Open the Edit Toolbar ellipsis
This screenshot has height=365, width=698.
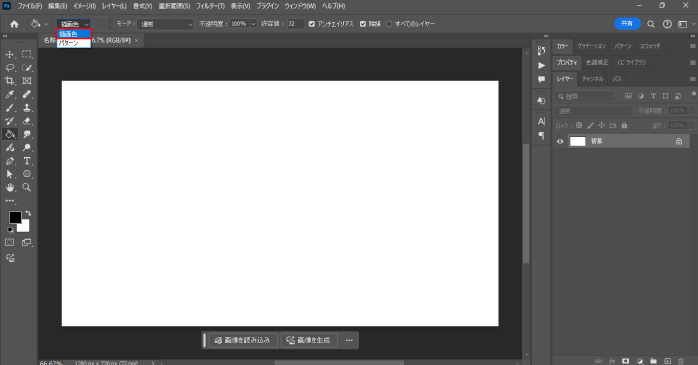coord(9,201)
